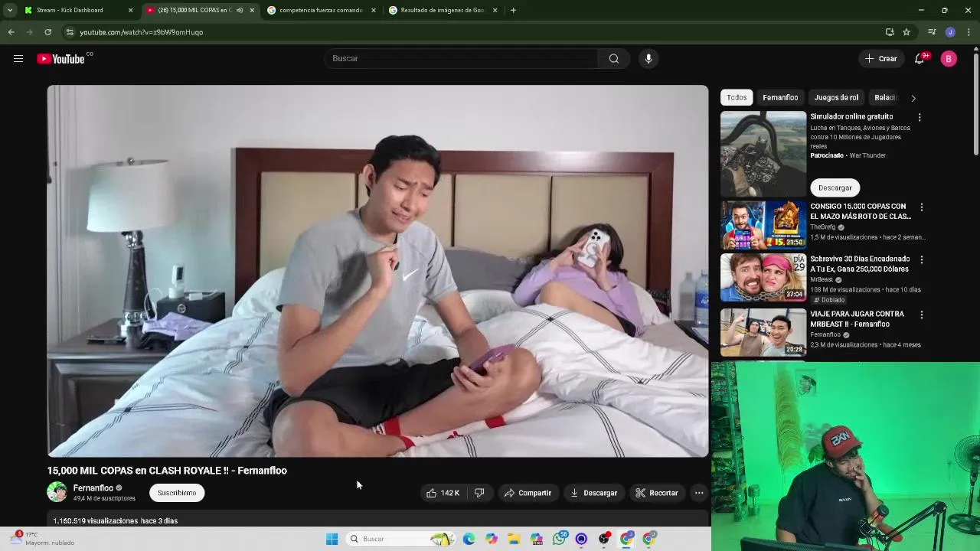The width and height of the screenshot is (980, 551).
Task: Select the Todos filter chip
Action: tap(737, 97)
